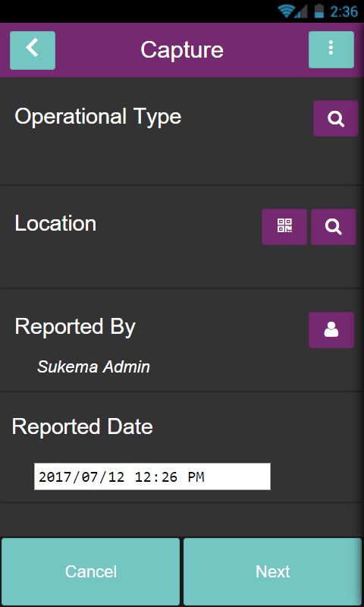Click the Location search magnifier

334,227
